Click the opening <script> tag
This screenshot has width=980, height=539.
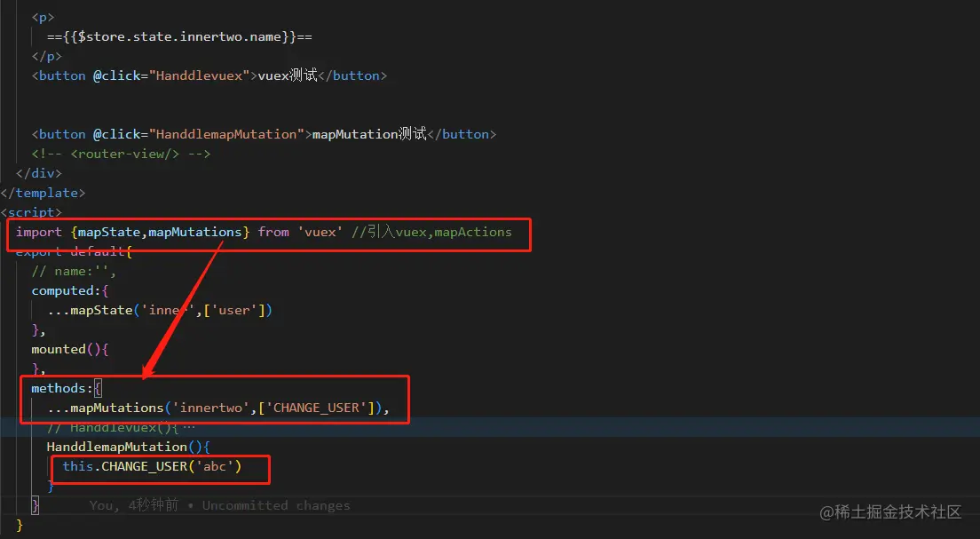31,212
